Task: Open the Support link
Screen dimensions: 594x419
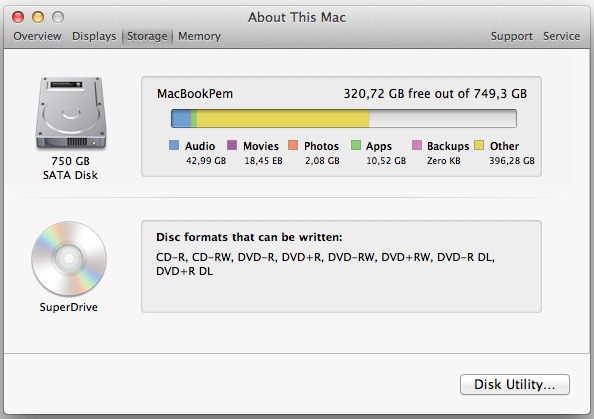Action: (x=511, y=36)
